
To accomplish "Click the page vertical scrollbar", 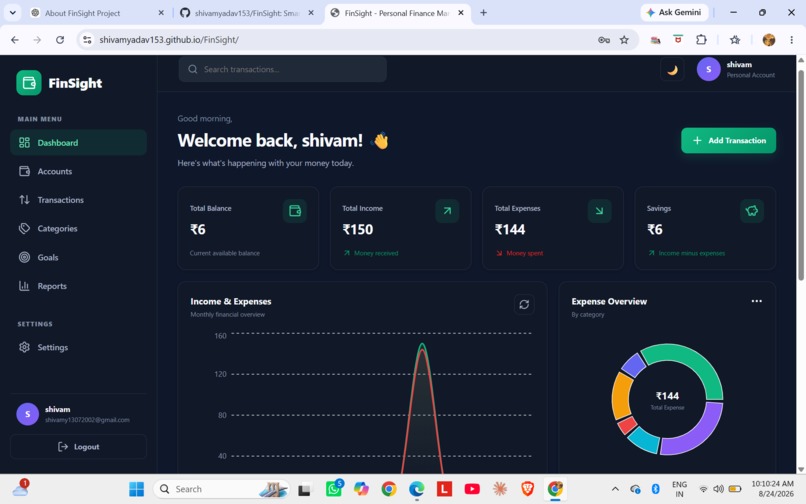I will (x=801, y=175).
